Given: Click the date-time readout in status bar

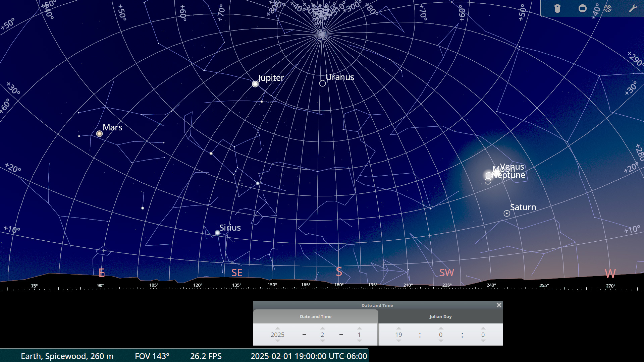Looking at the screenshot, I should (x=309, y=356).
